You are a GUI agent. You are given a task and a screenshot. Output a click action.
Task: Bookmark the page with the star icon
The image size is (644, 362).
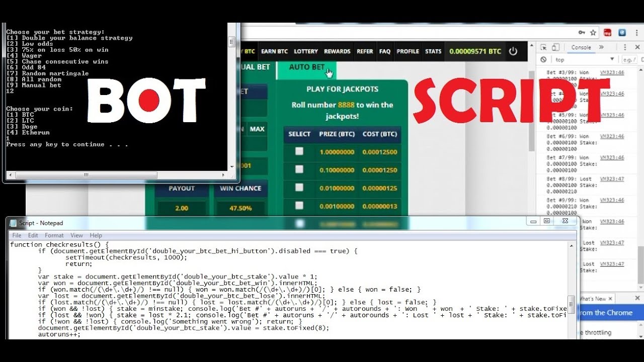[593, 33]
